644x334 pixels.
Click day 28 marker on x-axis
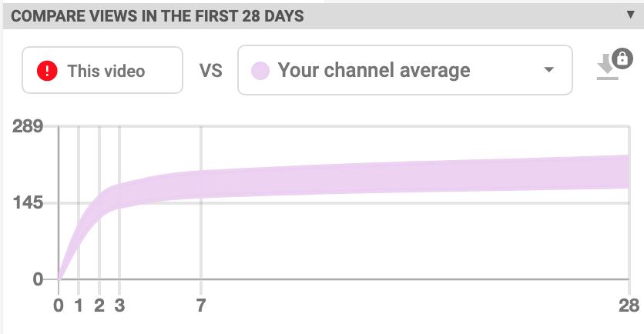(x=629, y=306)
